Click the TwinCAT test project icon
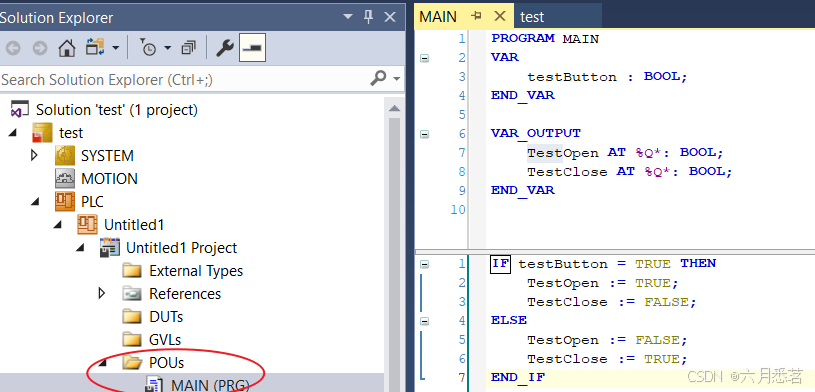Image resolution: width=815 pixels, height=392 pixels. [42, 133]
